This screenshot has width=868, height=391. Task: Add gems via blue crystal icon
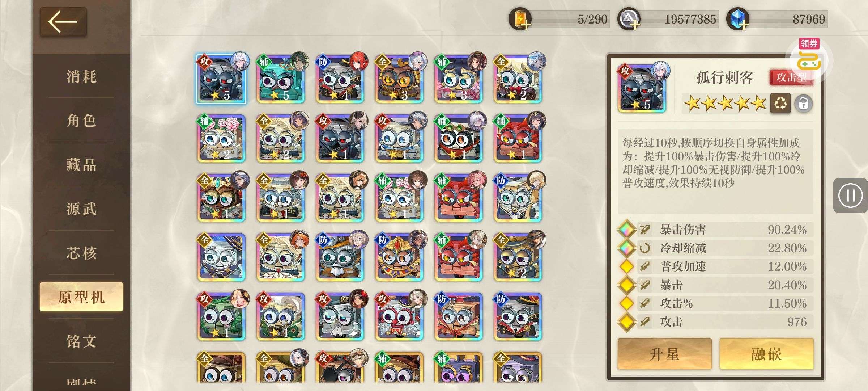(737, 19)
